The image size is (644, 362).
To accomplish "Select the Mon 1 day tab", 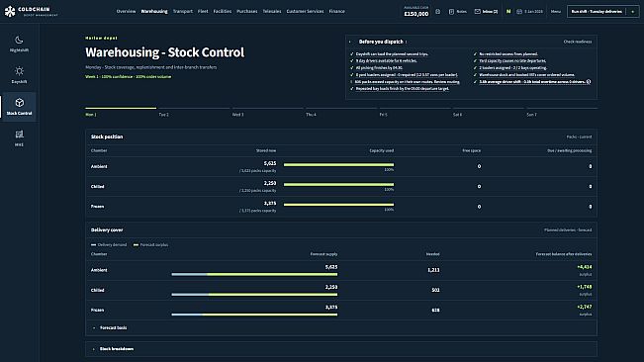I will (x=121, y=112).
